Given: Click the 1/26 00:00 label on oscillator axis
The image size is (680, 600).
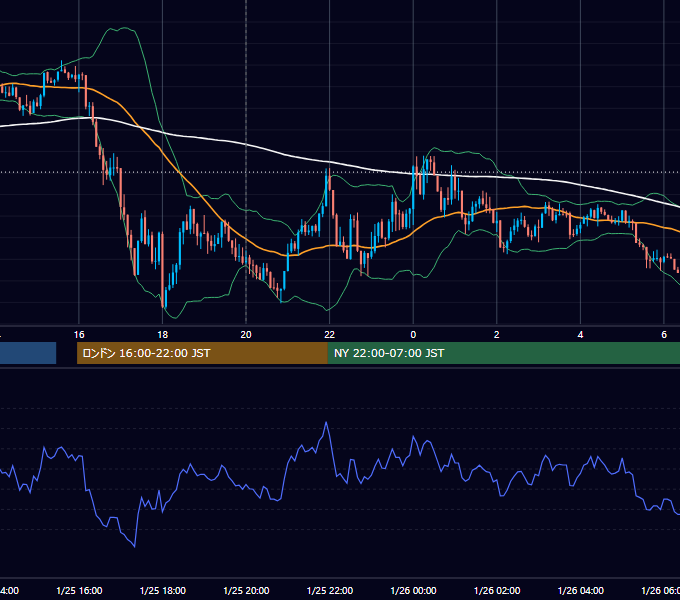Looking at the screenshot, I should click(x=413, y=590).
